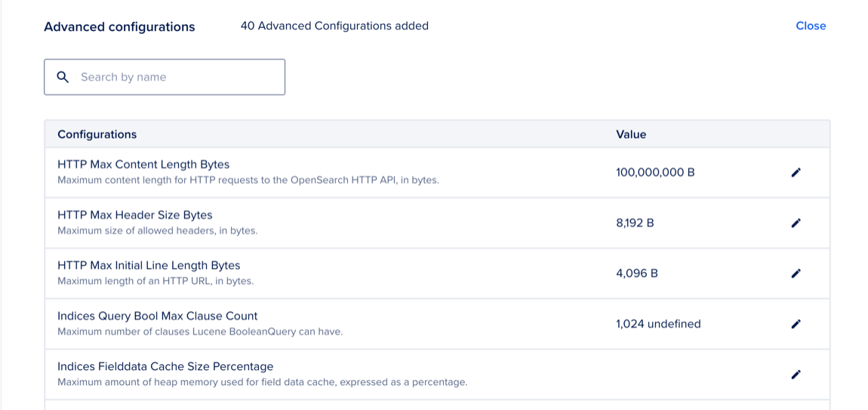Edit Indices Query Bool Max Clause Count
Image resolution: width=868 pixels, height=410 pixels.
click(796, 324)
